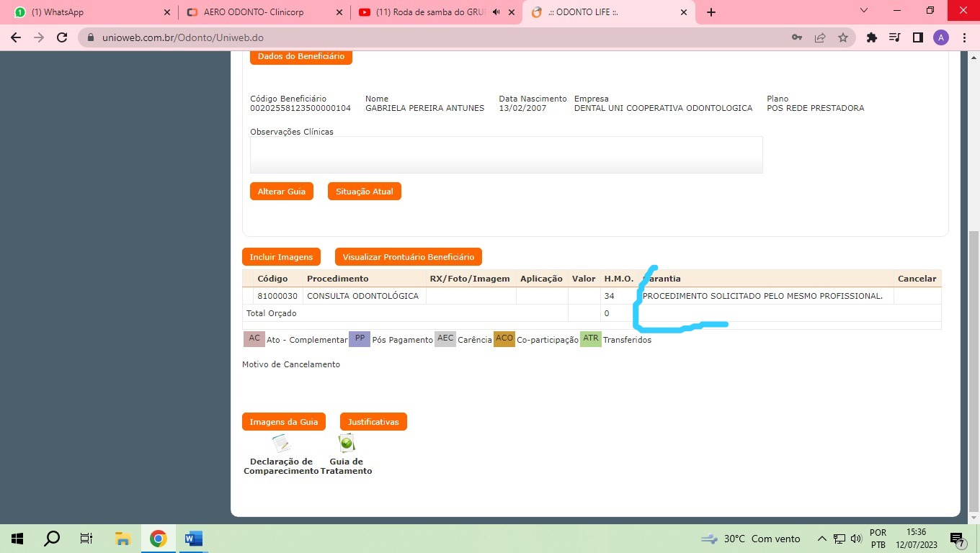The image size is (980, 553).
Task: Open the Chrome three-dot menu
Action: pos(964,37)
